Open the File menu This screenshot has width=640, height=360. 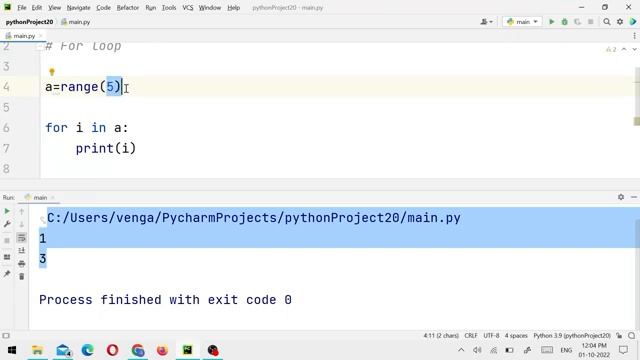(x=22, y=8)
